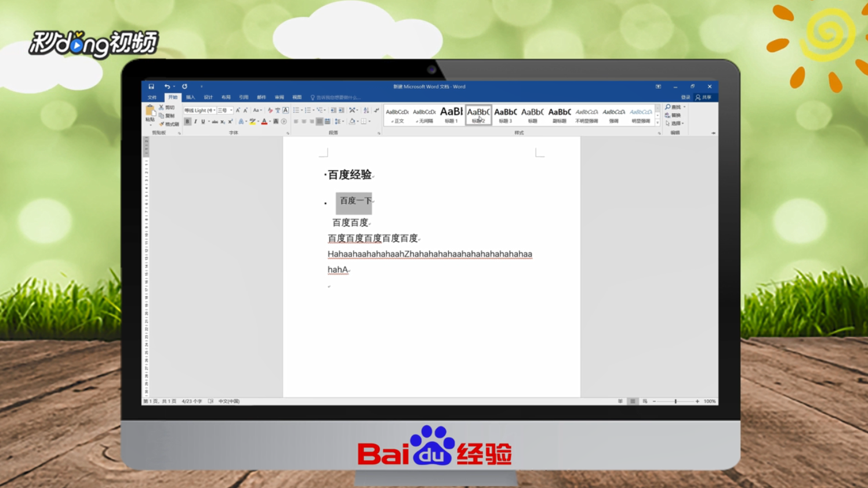Switch to the References (引用) tab

coord(244,97)
